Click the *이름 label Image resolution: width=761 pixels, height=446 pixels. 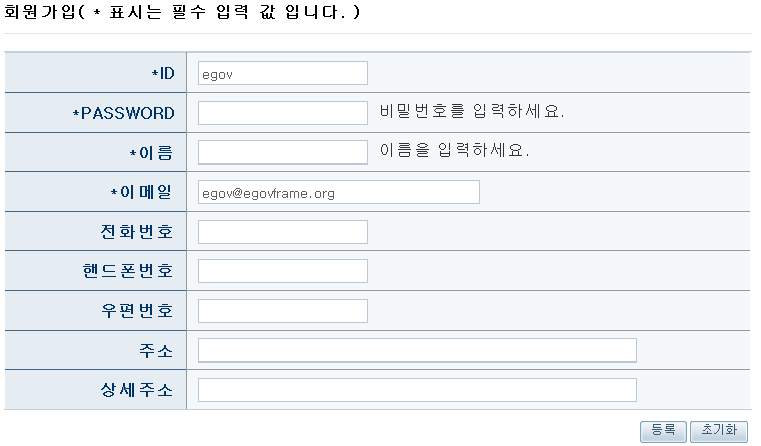pyautogui.click(x=151, y=153)
